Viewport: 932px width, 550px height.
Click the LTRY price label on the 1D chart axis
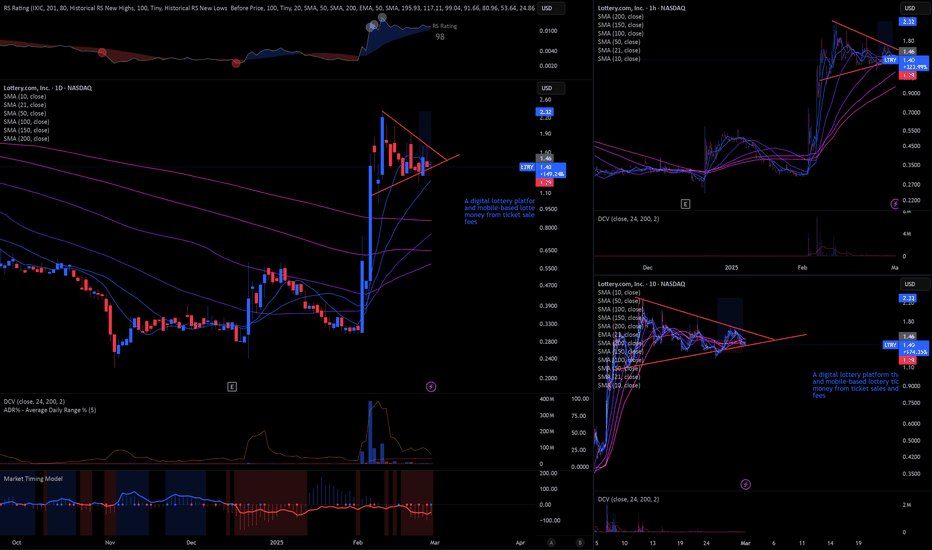click(x=527, y=167)
